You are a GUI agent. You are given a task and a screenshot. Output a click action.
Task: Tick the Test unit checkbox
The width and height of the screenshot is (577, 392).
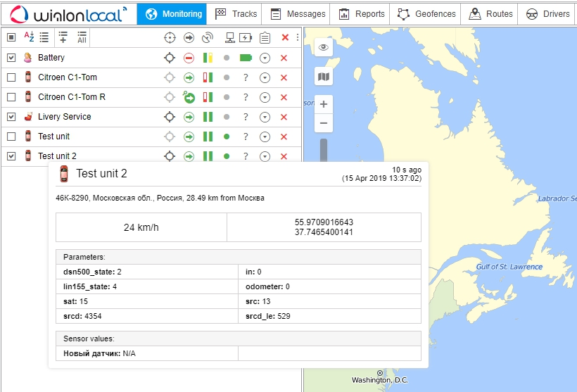11,137
